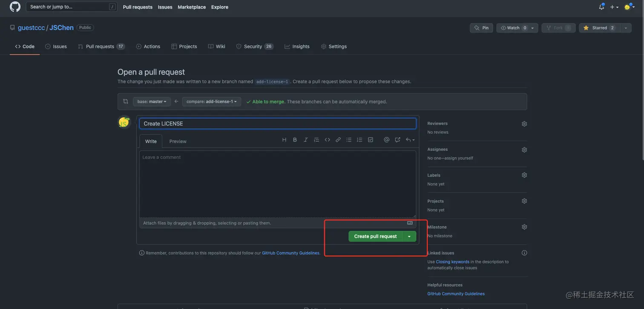The height and width of the screenshot is (309, 644).
Task: Go to Issues in top navigation
Action: 165,7
